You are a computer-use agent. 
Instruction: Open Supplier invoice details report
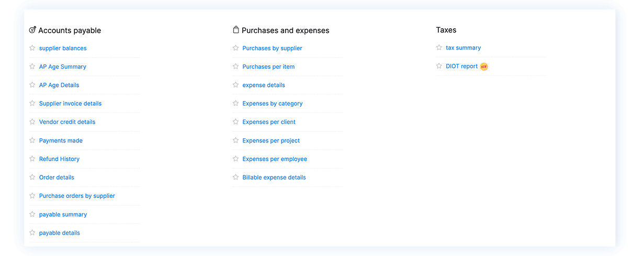tap(70, 104)
